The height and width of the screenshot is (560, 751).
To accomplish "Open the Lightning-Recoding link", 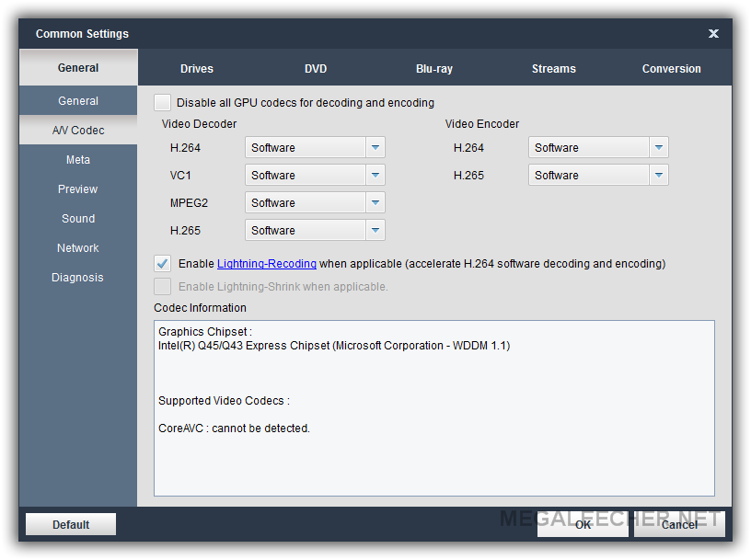I will (267, 263).
